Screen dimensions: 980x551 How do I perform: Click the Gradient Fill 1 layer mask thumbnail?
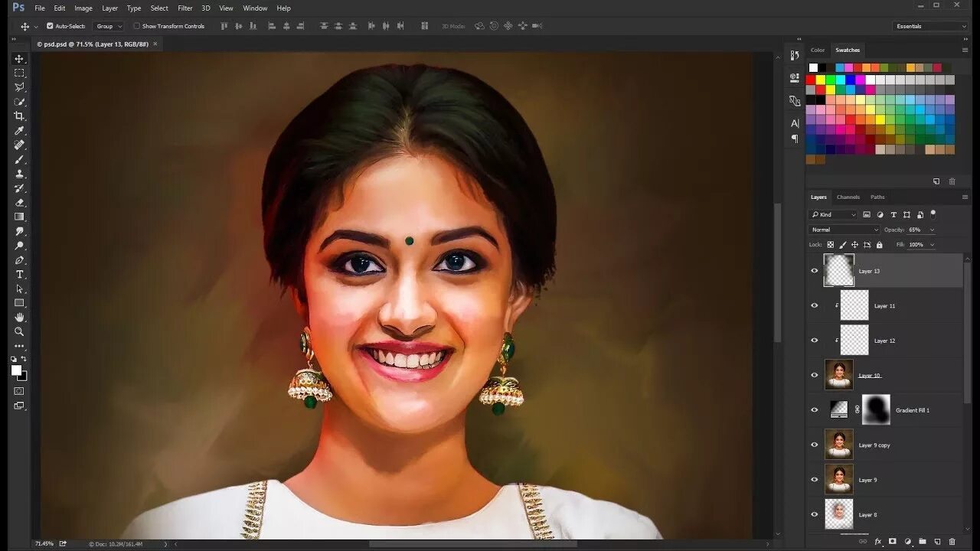(x=877, y=409)
